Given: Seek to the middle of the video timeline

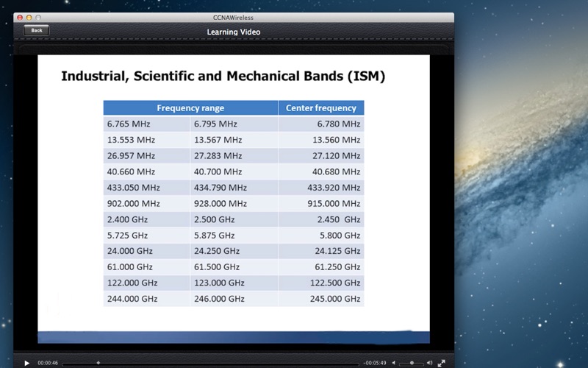Looking at the screenshot, I should [210, 363].
